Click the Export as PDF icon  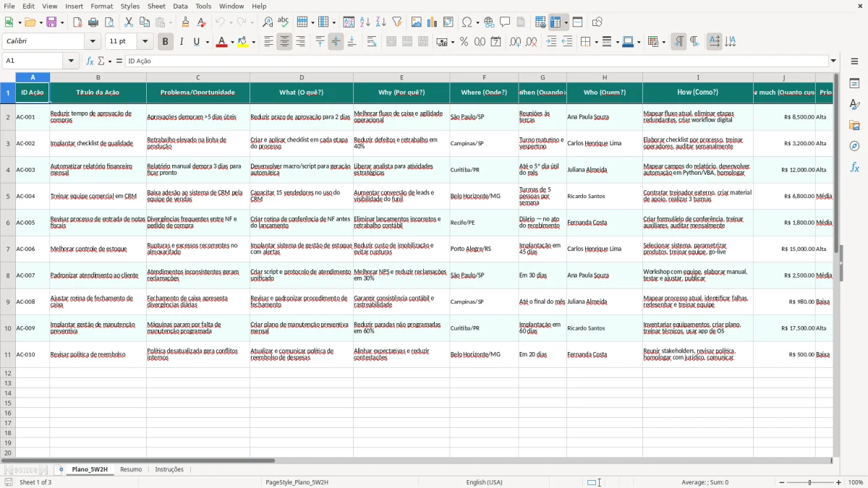pyautogui.click(x=77, y=22)
